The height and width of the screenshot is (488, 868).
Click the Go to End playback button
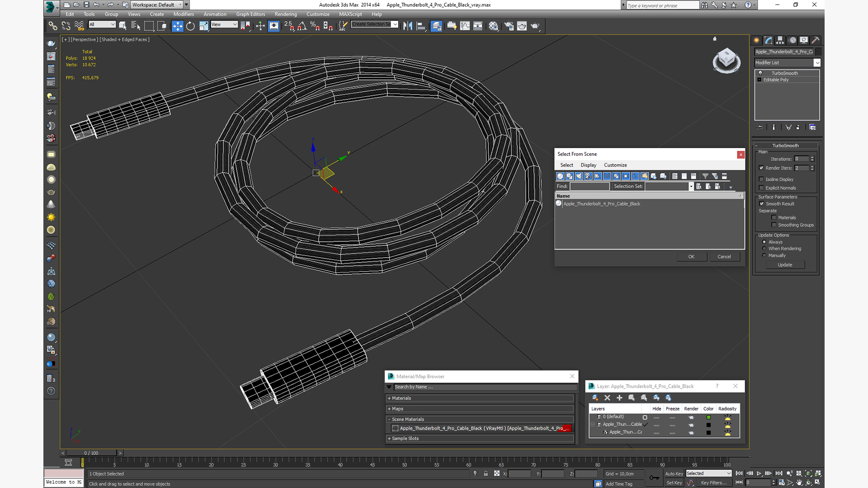779,473
